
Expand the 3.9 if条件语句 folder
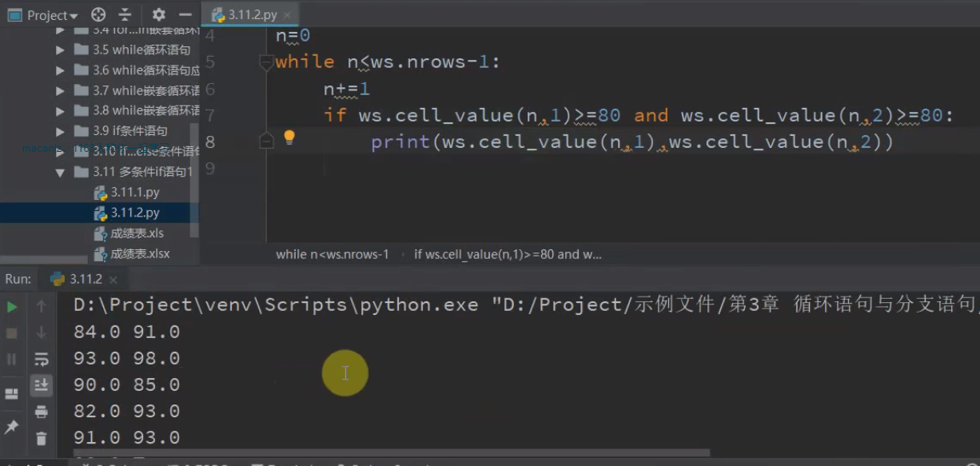pos(59,130)
